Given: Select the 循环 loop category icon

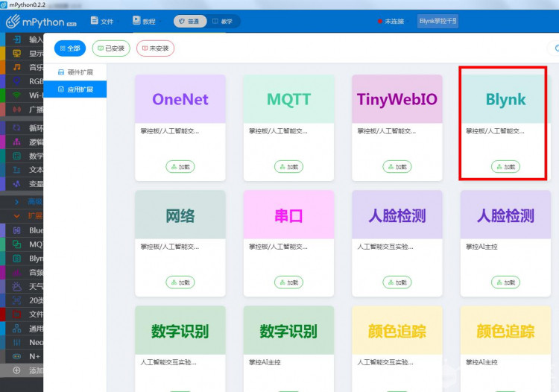Looking at the screenshot, I should [16, 127].
